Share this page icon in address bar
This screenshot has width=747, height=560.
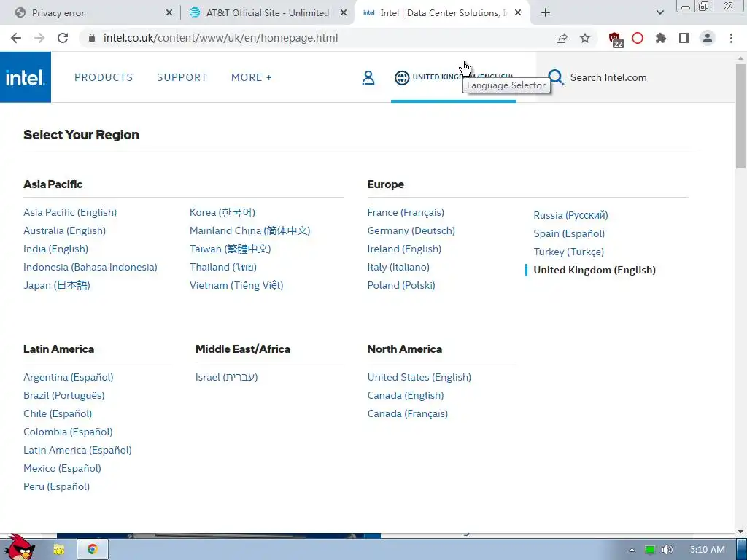(x=562, y=38)
